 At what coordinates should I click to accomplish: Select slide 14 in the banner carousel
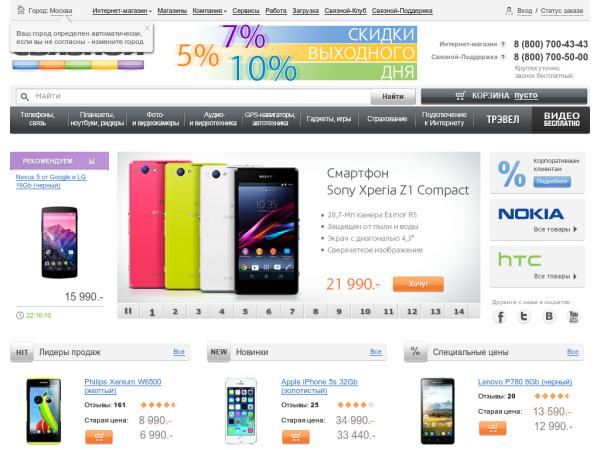[x=459, y=311]
